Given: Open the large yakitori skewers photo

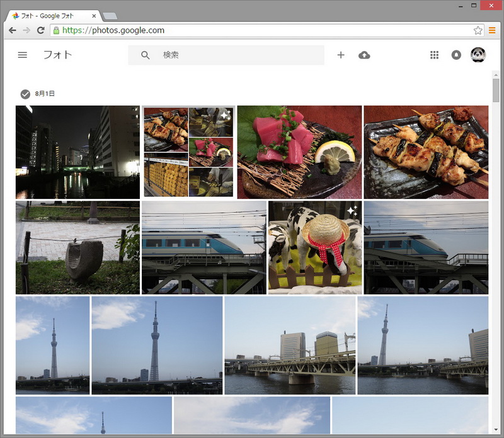Looking at the screenshot, I should (426, 152).
